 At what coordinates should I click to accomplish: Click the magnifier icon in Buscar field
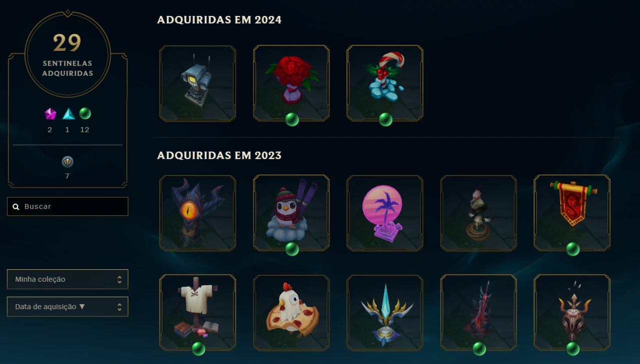point(16,206)
